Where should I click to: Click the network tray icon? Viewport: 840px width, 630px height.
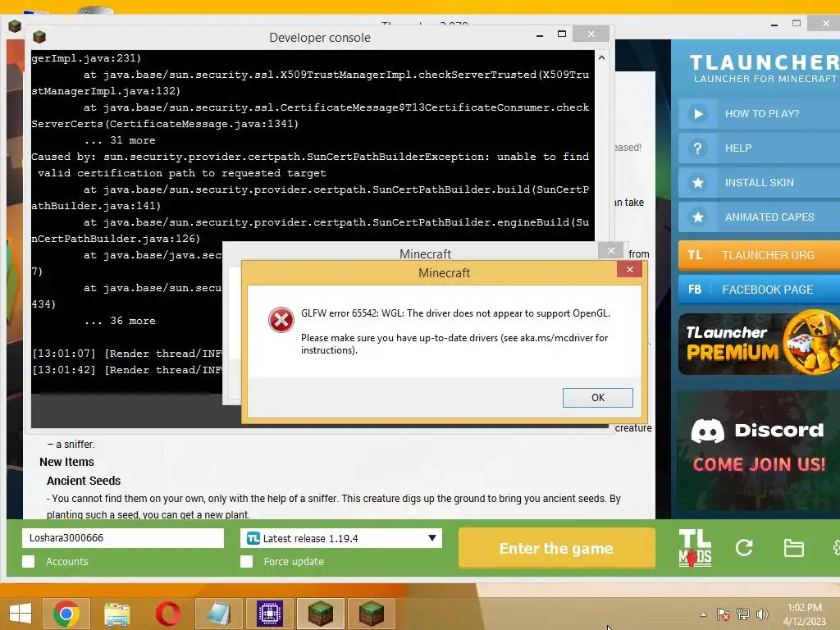point(743,614)
